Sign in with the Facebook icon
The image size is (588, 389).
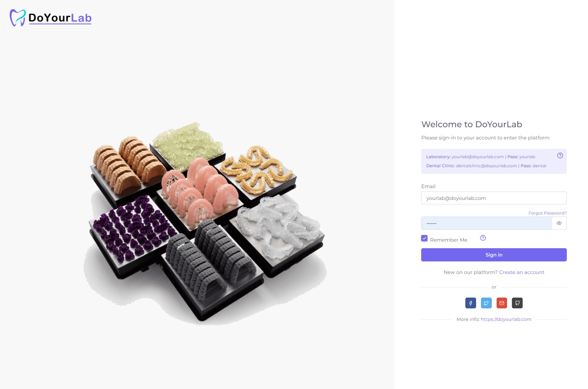471,303
